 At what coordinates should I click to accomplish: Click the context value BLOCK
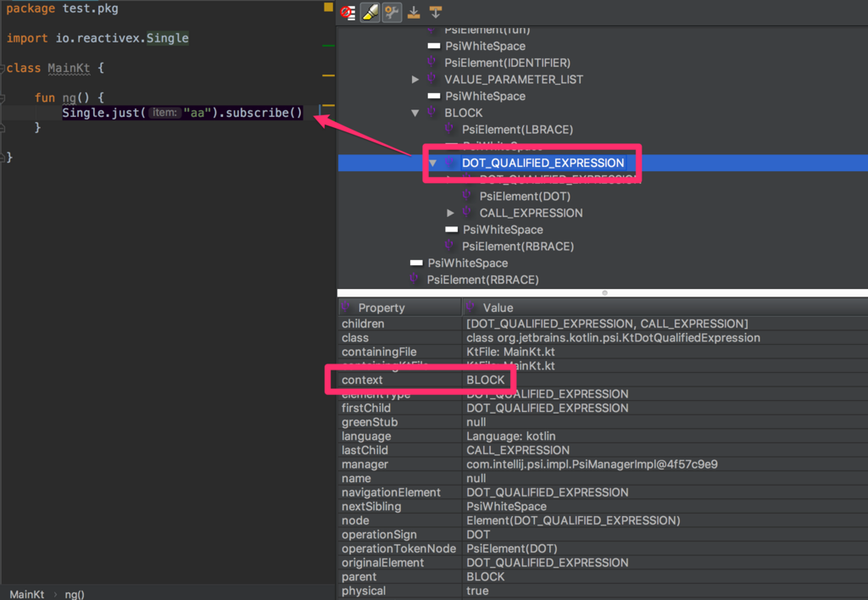pyautogui.click(x=486, y=380)
